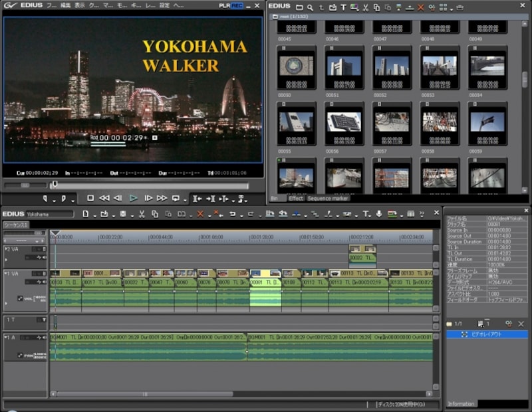Click the preview player position slider
532x412 pixels.
coord(55,185)
